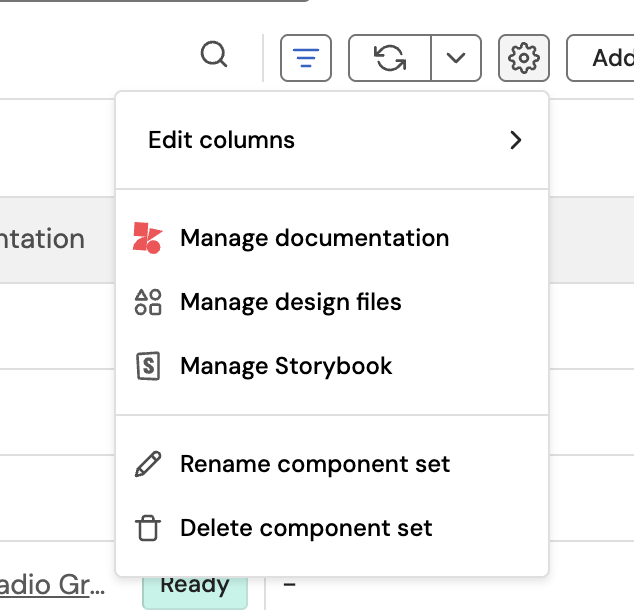Expand the dropdown arrow beside the sync button
This screenshot has width=634, height=610.
pos(456,58)
